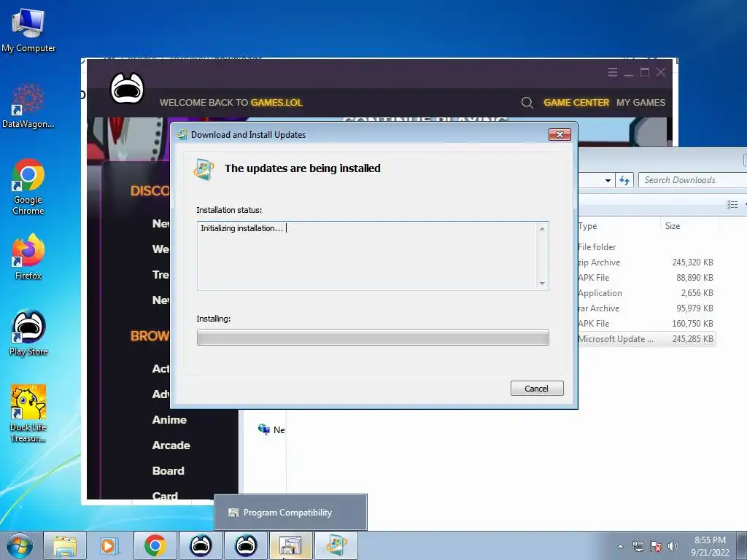Click the Windows Start orb
This screenshot has height=560, width=747.
19,545
